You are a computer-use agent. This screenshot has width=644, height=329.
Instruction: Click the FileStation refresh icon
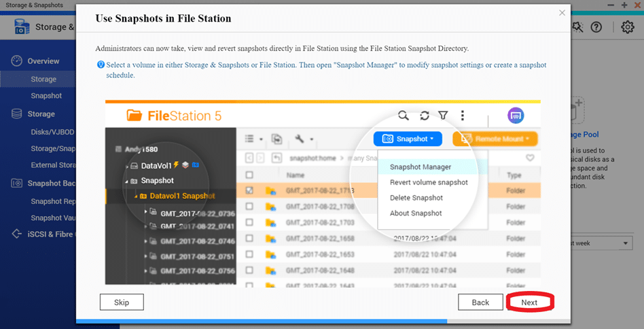pos(425,116)
